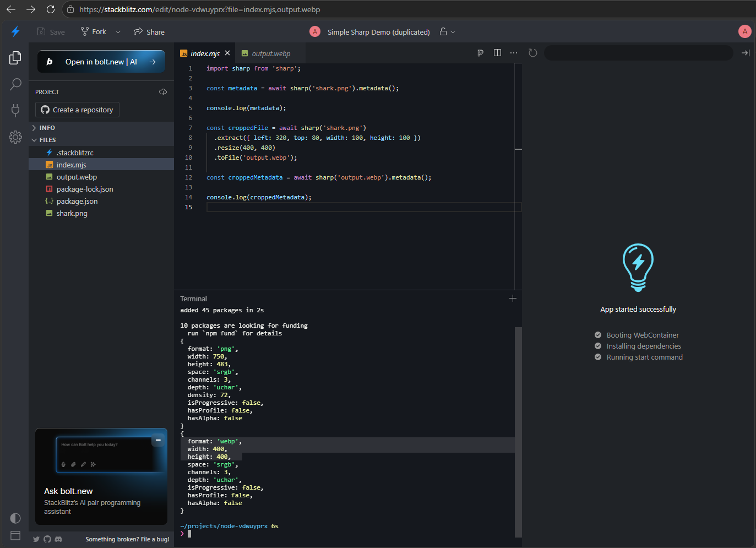Click Create a repository button
The width and height of the screenshot is (756, 548).
pyautogui.click(x=77, y=110)
